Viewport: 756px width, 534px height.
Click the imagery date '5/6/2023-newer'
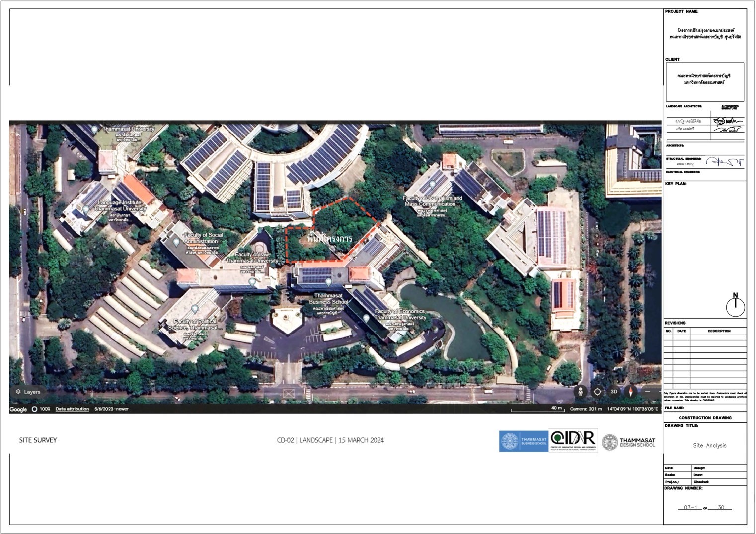point(111,409)
